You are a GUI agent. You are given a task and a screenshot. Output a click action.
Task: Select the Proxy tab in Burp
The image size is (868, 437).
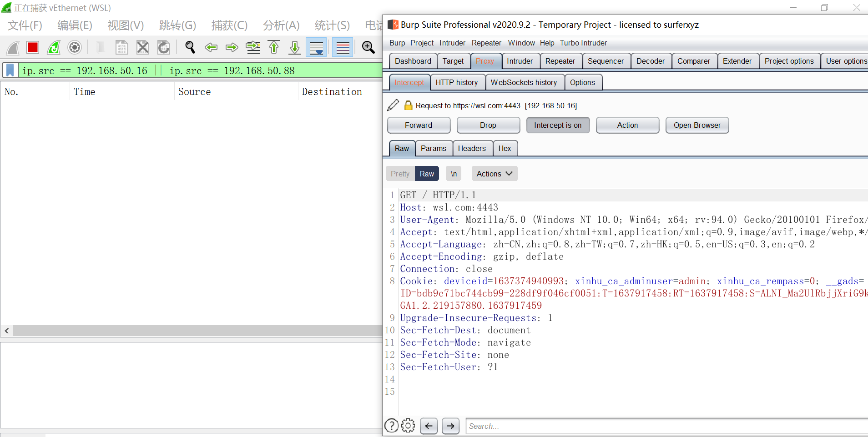tap(485, 61)
